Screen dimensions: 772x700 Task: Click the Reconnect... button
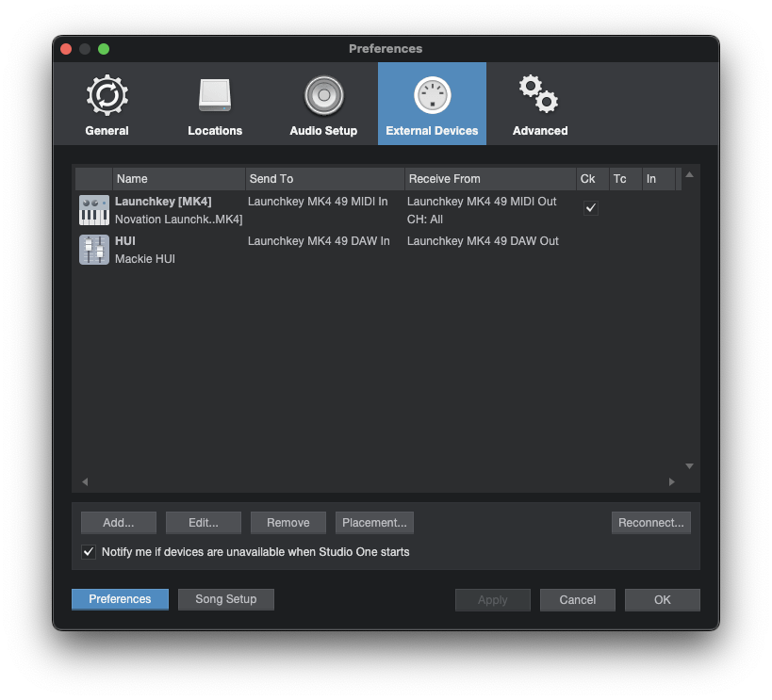(x=651, y=523)
